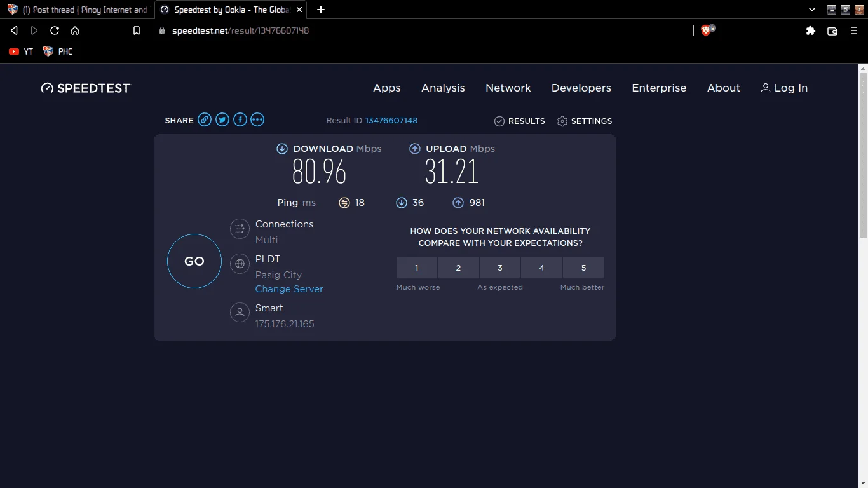Click the IP address 175.176.21.165

click(285, 324)
